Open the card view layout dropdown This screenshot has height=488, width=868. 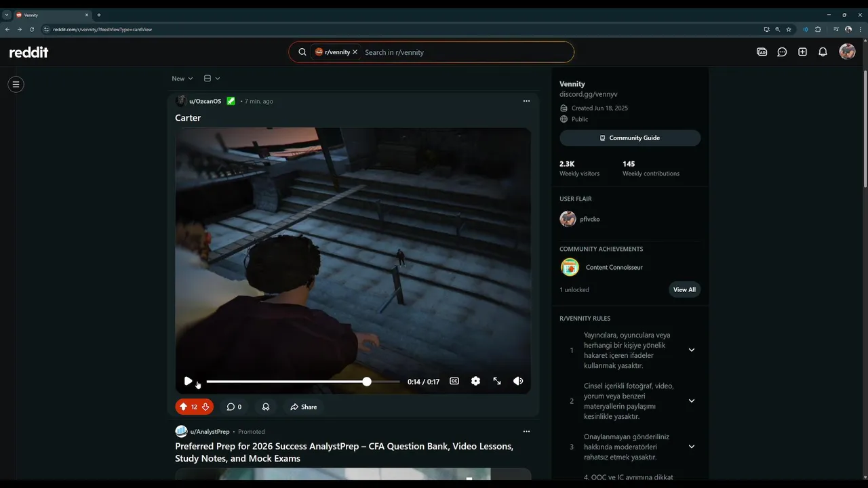click(212, 79)
